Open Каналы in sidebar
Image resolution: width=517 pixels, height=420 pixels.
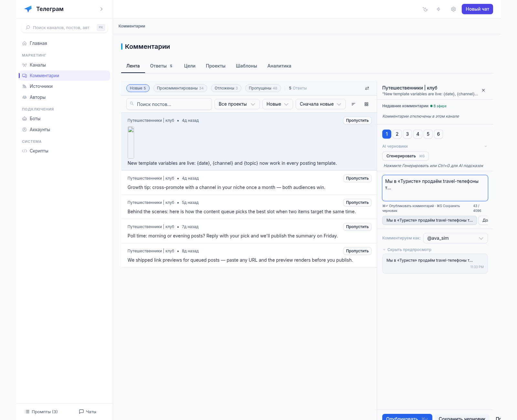(x=64, y=65)
